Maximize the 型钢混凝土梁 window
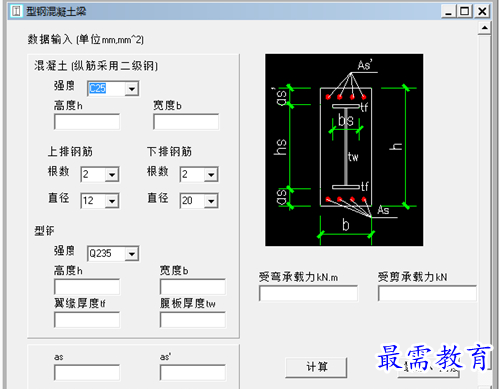 point(465,11)
